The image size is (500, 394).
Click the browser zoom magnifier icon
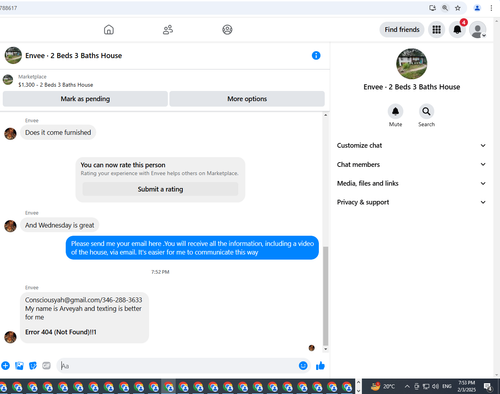pos(445,8)
